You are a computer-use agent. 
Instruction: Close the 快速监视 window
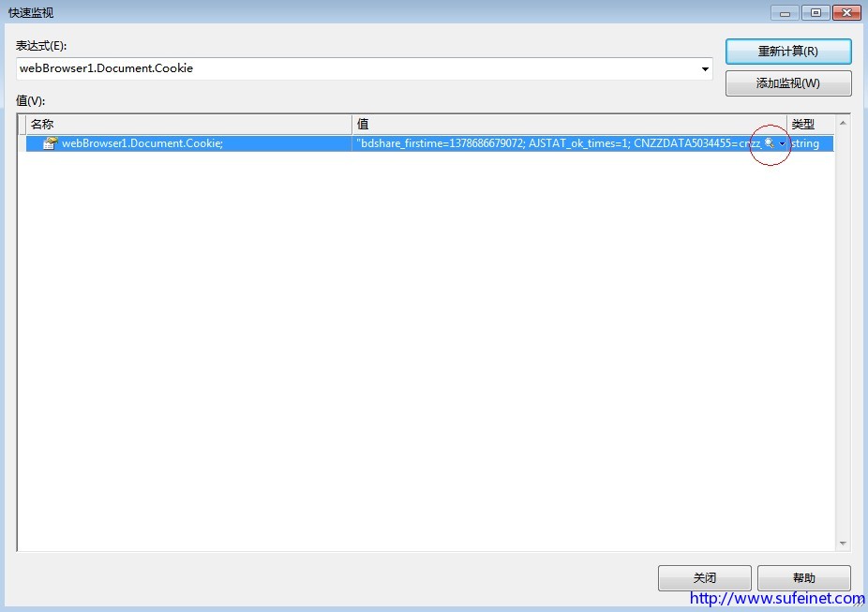click(x=846, y=13)
